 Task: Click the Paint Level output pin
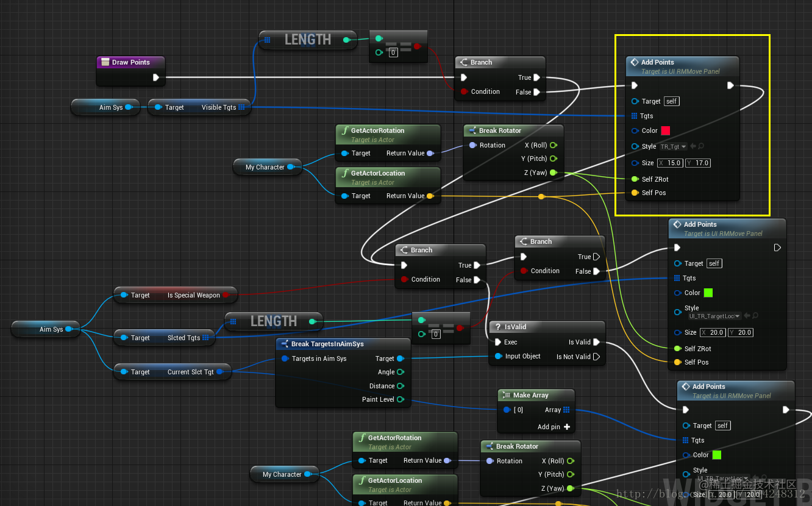click(x=401, y=399)
